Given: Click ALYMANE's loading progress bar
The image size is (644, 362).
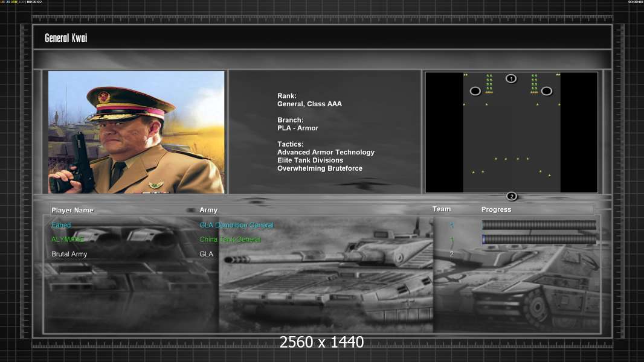Looking at the screenshot, I should pos(539,240).
